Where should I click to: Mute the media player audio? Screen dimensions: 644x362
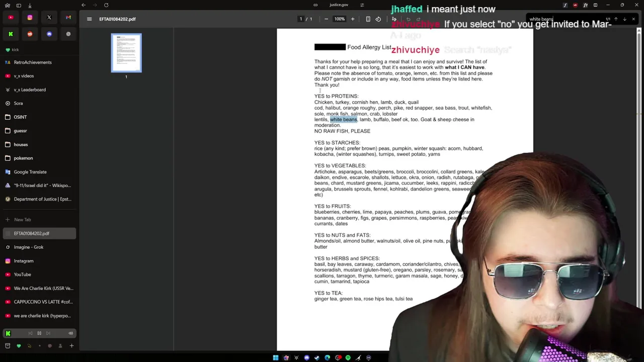[x=70, y=333]
